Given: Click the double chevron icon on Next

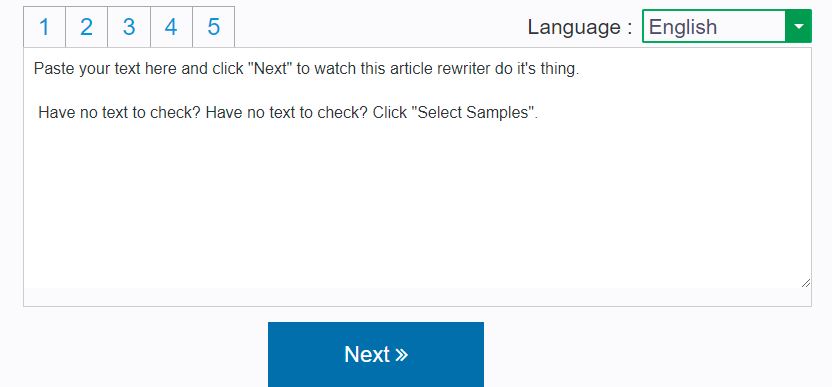Looking at the screenshot, I should (x=402, y=355).
